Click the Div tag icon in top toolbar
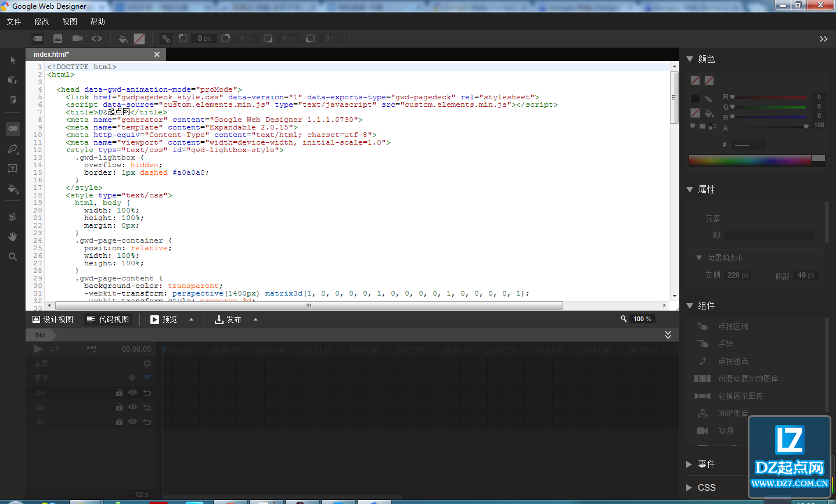The image size is (836, 504). tap(38, 38)
